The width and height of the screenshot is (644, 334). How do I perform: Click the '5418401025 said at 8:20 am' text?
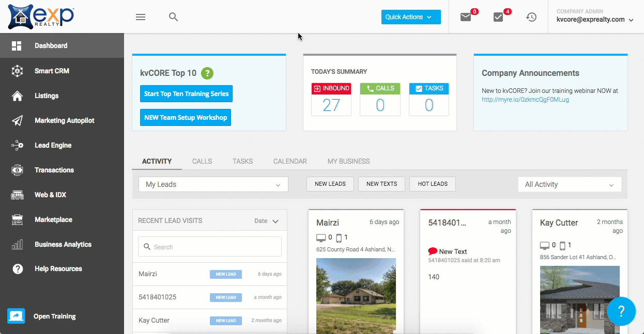point(464,260)
